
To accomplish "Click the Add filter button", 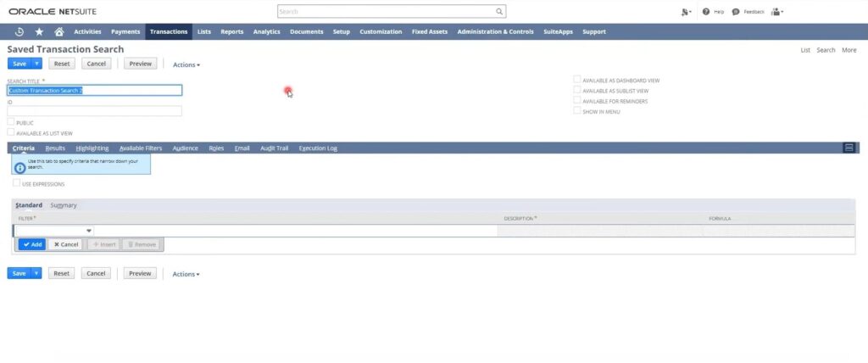I will coord(32,244).
